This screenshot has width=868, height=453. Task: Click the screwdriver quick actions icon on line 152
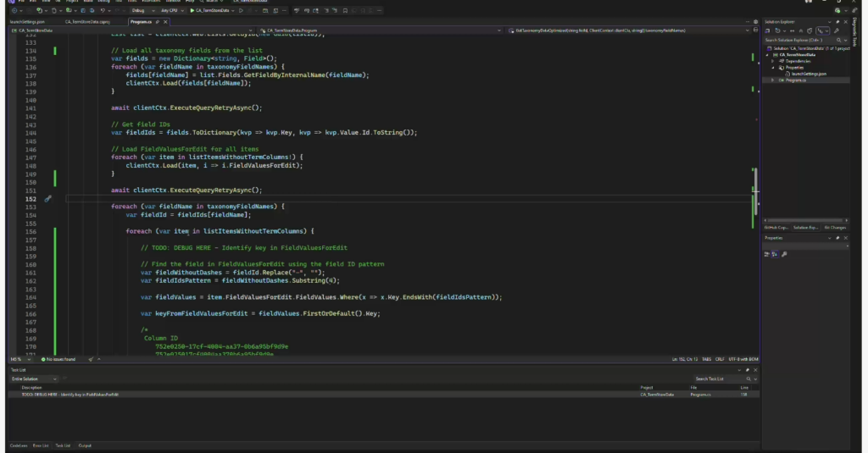[48, 198]
